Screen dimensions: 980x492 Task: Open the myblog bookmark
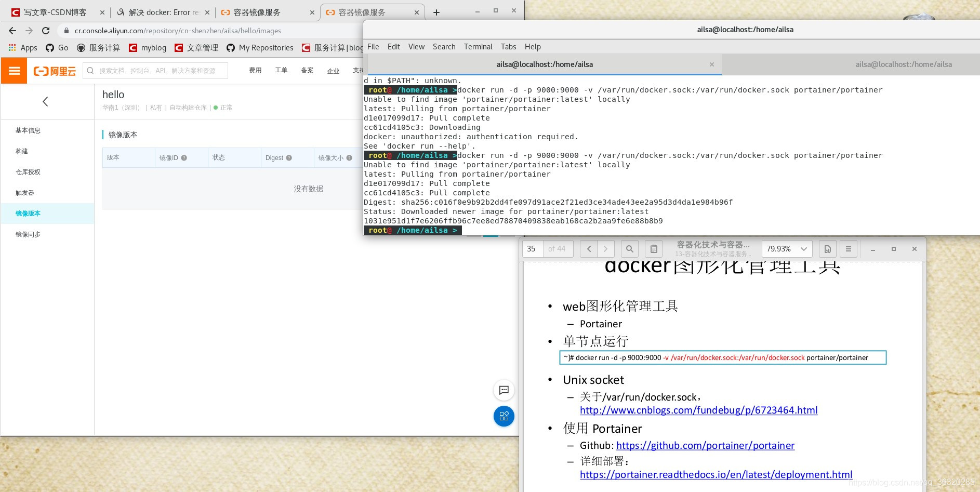(x=148, y=48)
